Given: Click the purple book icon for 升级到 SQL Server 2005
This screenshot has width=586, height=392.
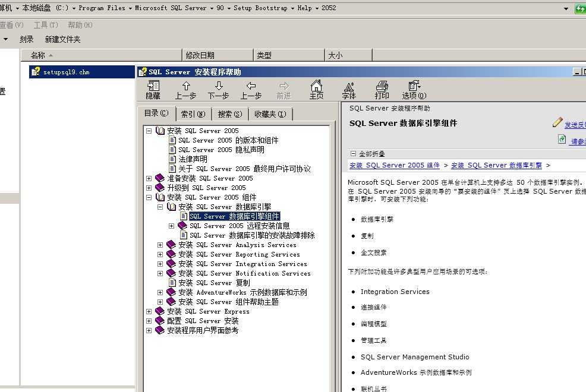Looking at the screenshot, I should point(160,188).
